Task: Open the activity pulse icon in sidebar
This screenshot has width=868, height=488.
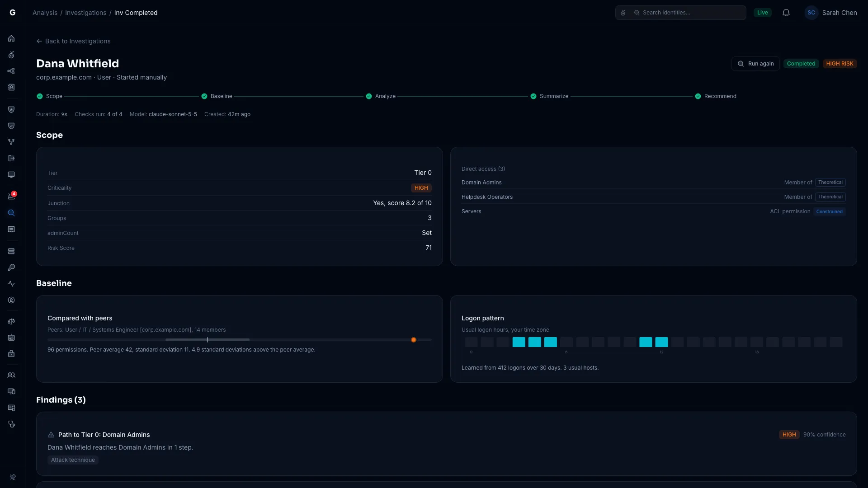Action: 11,284
